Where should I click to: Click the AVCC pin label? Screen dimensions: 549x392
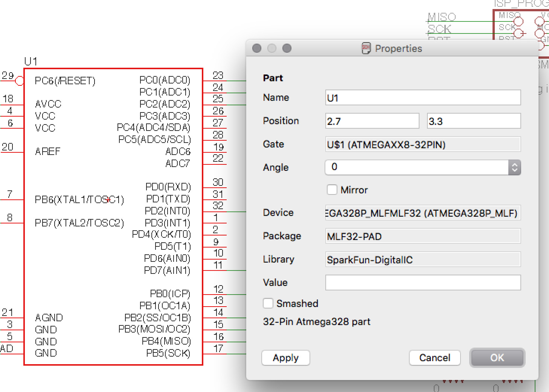pyautogui.click(x=48, y=104)
